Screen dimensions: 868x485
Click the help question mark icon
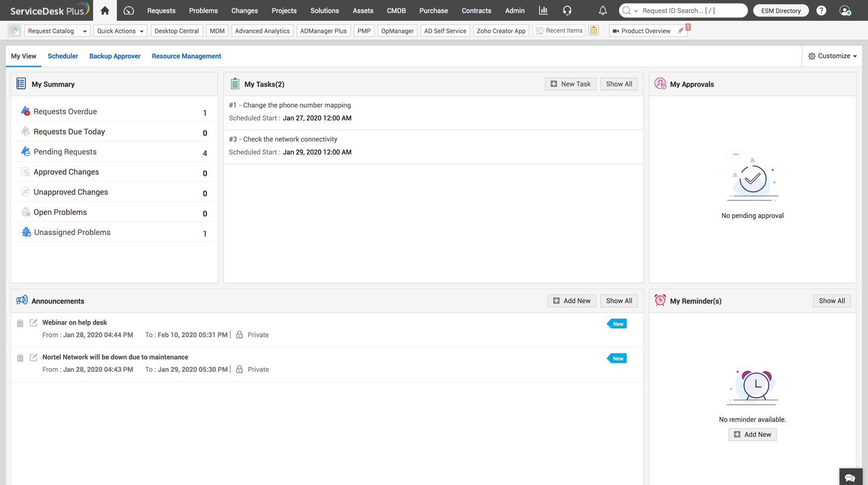821,10
